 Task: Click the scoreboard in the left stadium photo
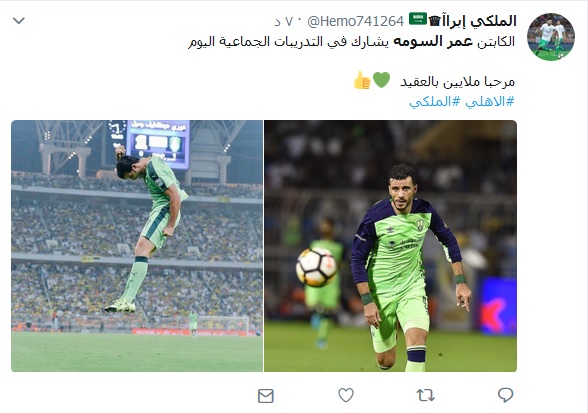158,144
